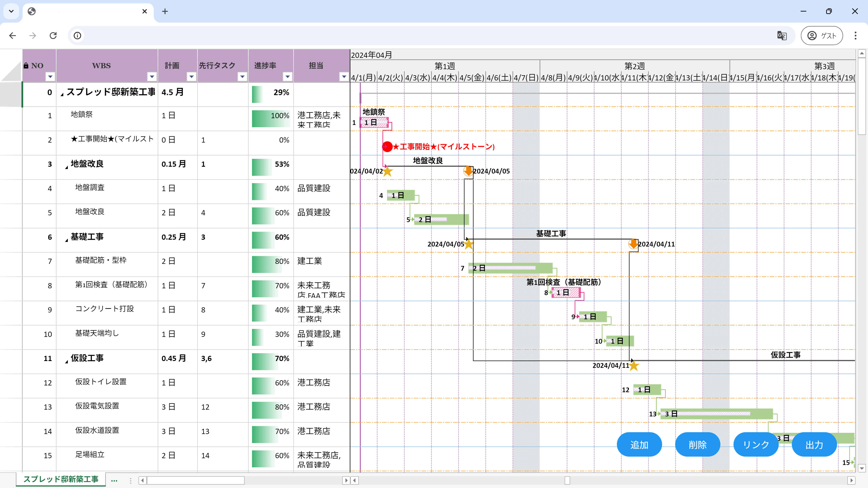The height and width of the screenshot is (488, 868).
Task: Click the predecessor cell showing 3,6
Action: (223, 361)
